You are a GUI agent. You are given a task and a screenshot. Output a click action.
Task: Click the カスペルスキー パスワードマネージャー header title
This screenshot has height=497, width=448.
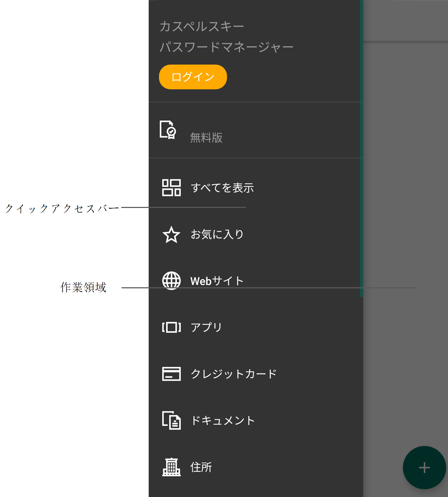click(x=226, y=37)
